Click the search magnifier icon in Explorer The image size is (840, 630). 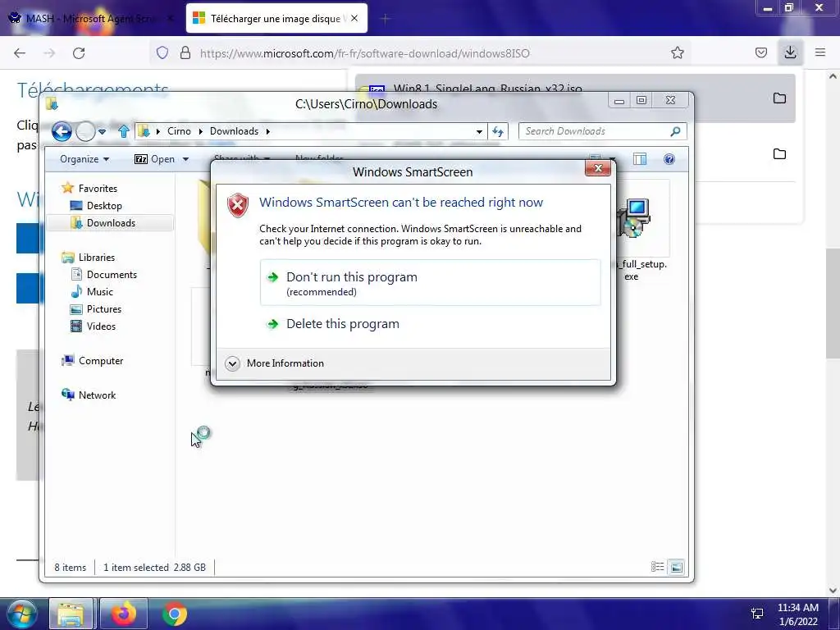click(675, 131)
